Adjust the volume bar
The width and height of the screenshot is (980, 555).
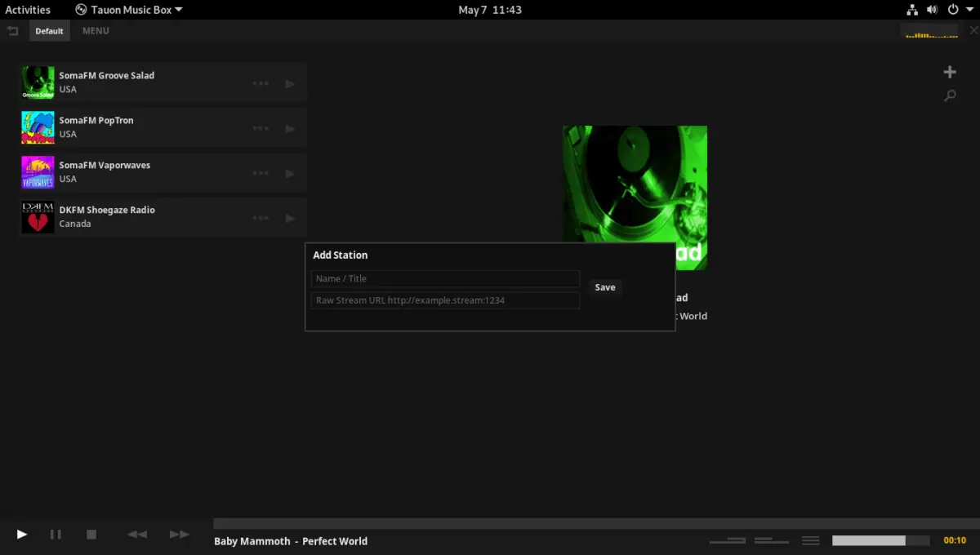881,540
